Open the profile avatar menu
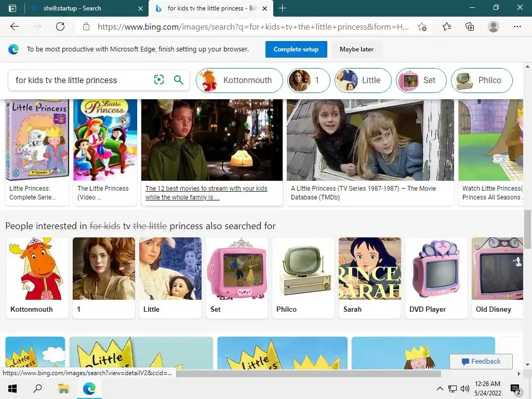This screenshot has width=532, height=399. tap(494, 26)
